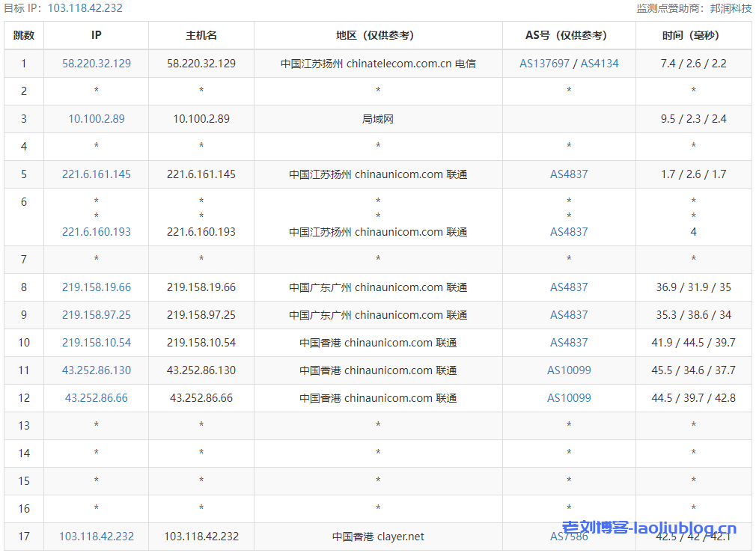The height and width of the screenshot is (556, 756).
Task: Open AS10099 link in hop 12 row
Action: tap(569, 398)
